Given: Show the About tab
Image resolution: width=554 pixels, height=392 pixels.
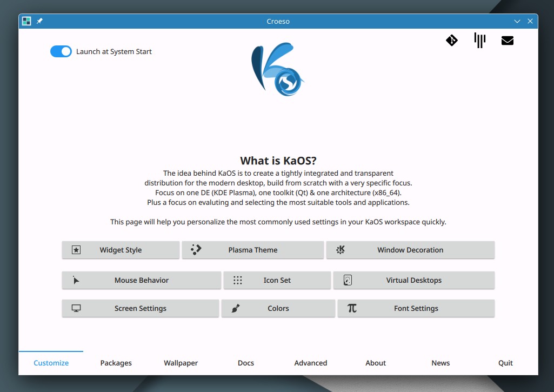Looking at the screenshot, I should (376, 363).
